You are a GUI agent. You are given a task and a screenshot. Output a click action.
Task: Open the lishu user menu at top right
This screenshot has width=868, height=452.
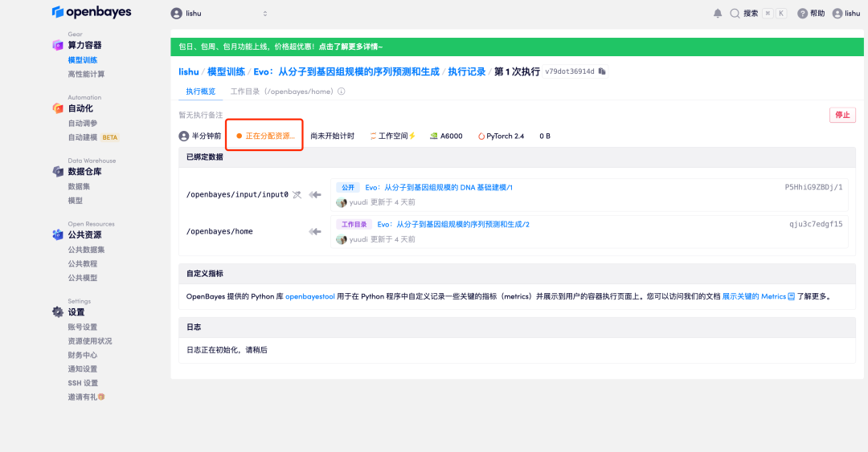pyautogui.click(x=846, y=14)
